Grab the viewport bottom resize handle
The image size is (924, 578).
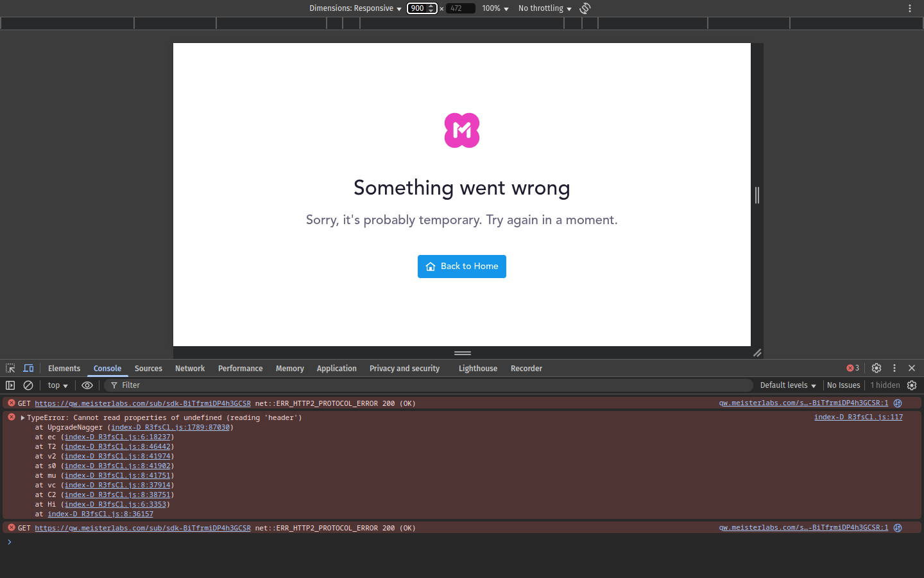463,353
